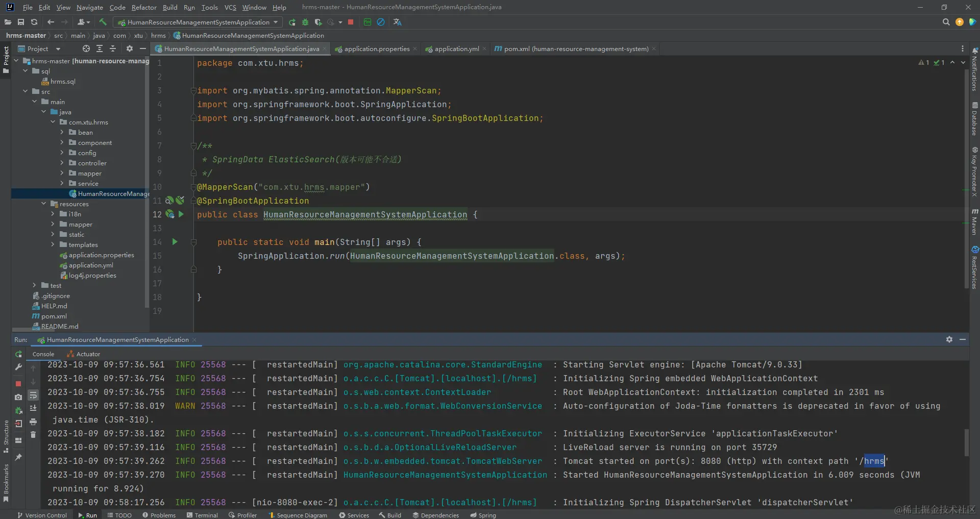Click the Build Project hammer icon

[103, 22]
